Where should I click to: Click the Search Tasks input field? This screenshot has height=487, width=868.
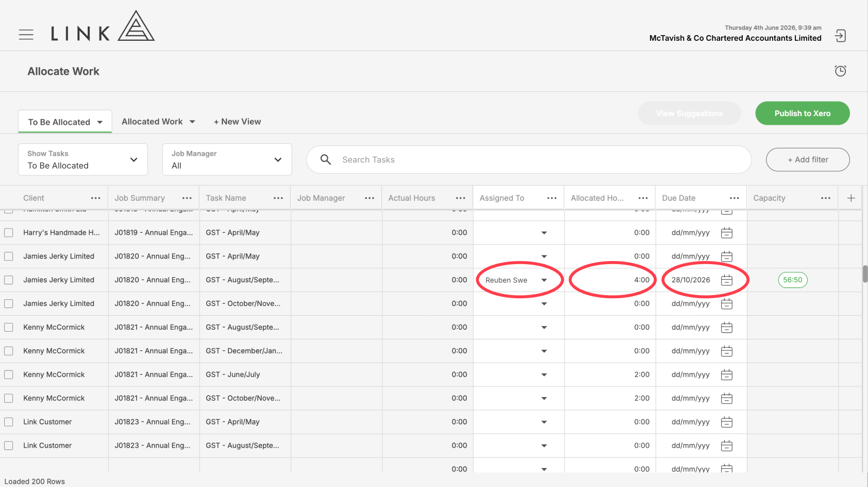pos(529,159)
